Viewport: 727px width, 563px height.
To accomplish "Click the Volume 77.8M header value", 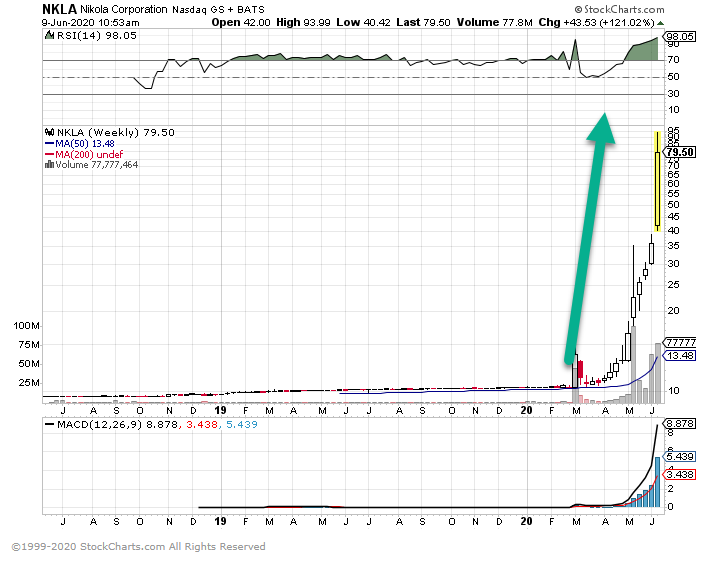I will pos(494,22).
